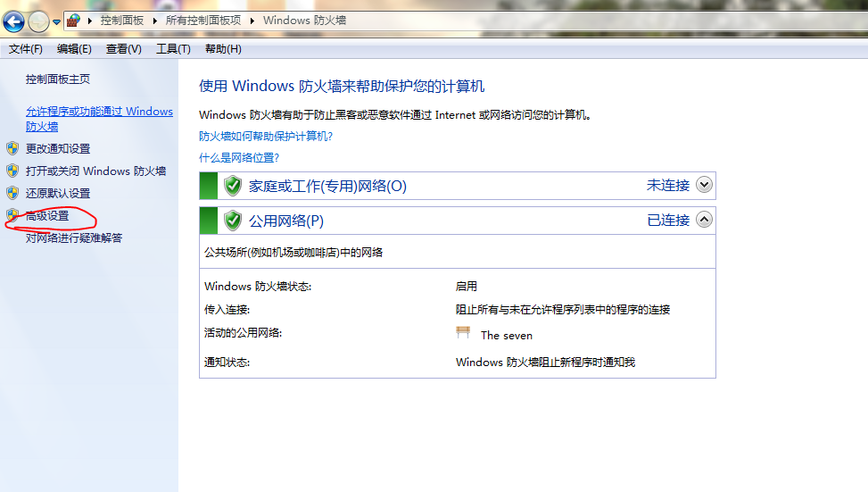This screenshot has width=868, height=492.
Task: Open 打开或关闭 Windows 防火墙
Action: [95, 171]
